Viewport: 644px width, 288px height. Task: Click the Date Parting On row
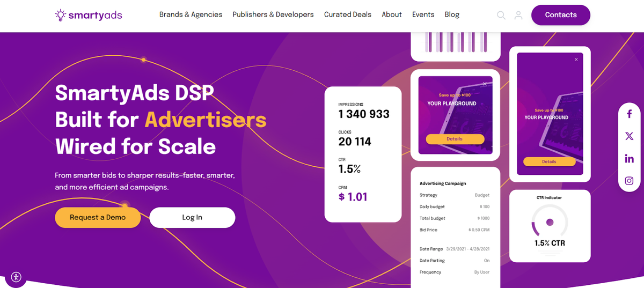(455, 261)
